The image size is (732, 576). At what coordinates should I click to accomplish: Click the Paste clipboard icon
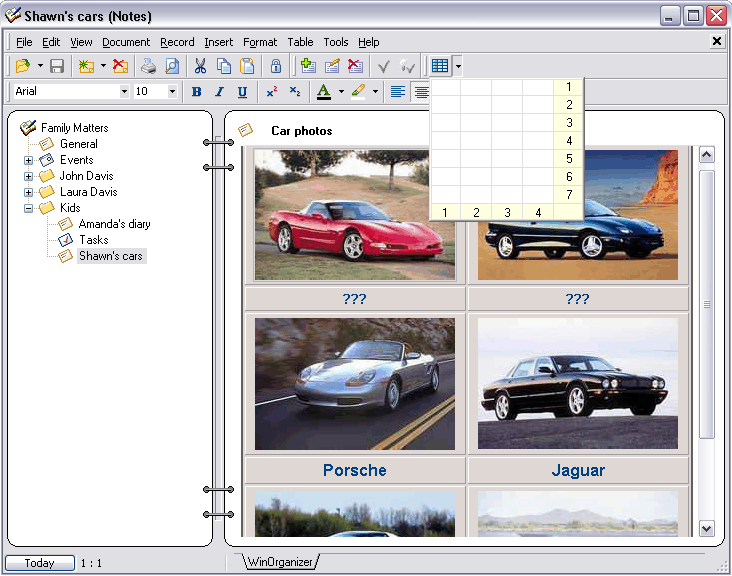click(x=247, y=67)
